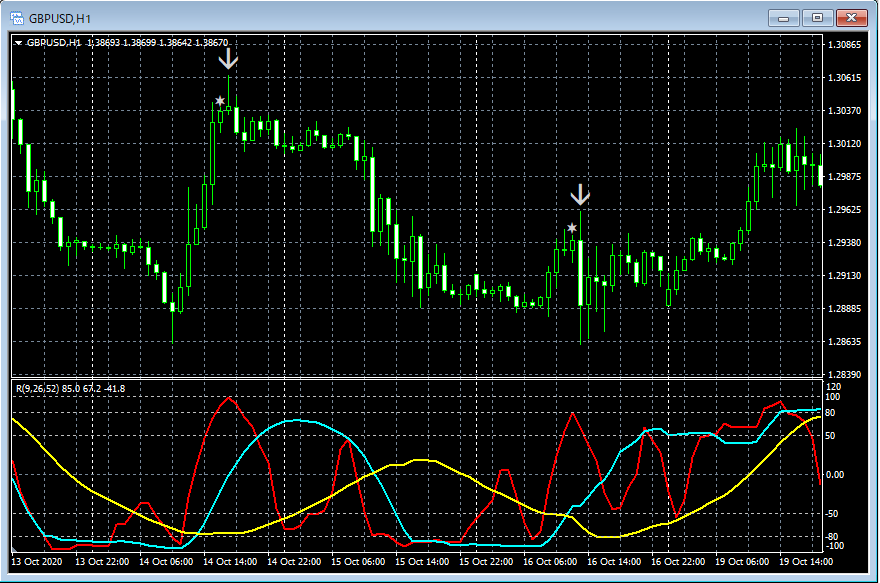This screenshot has height=583, width=880.
Task: Click the chart window icon in title bar
Action: (x=17, y=19)
